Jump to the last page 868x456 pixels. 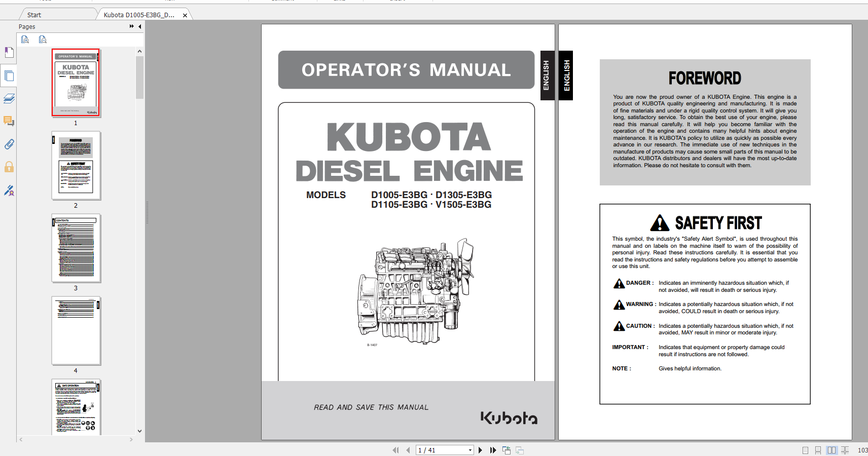492,450
